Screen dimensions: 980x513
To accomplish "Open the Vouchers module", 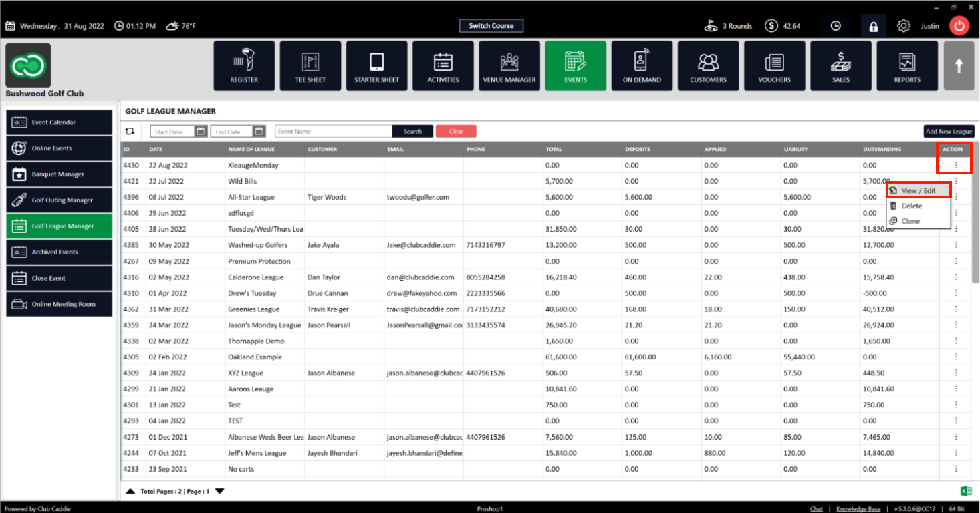I will point(774,65).
